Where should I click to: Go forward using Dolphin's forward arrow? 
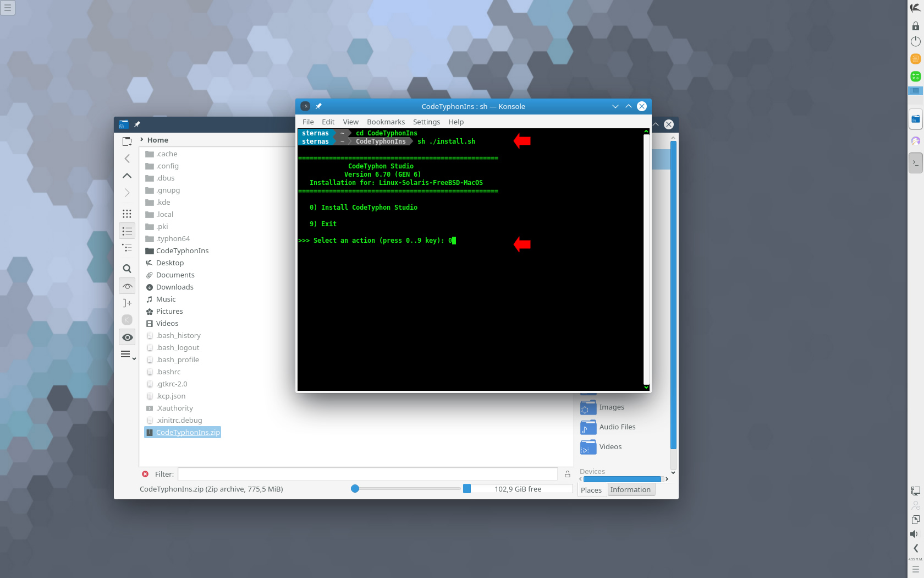127,193
